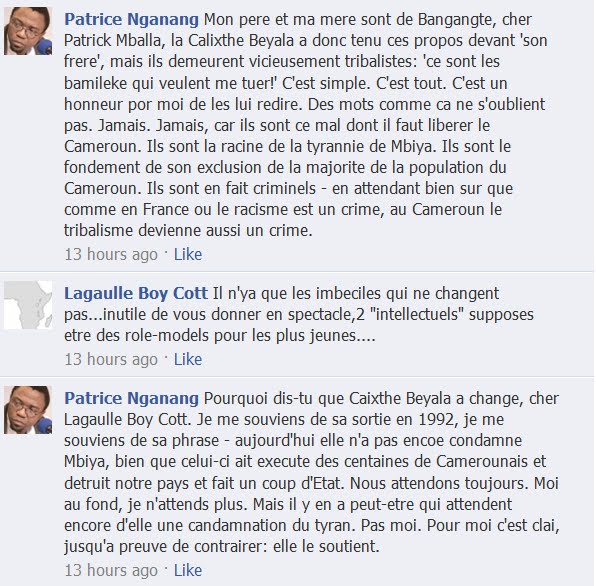
Task: Visit Lagaulle Boy Cott's profile name link
Action: [x=136, y=293]
